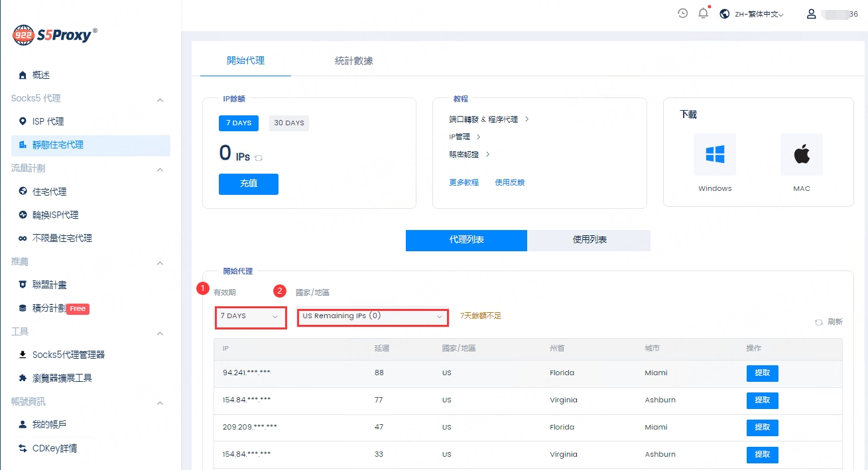Switch to the 30 DAYS balance toggle
The width and height of the screenshot is (868, 470).
point(288,123)
